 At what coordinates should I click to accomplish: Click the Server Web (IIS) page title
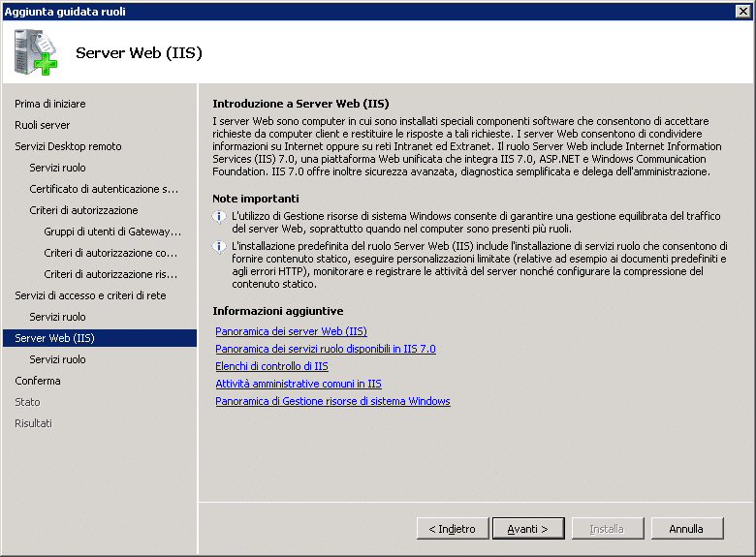(139, 52)
